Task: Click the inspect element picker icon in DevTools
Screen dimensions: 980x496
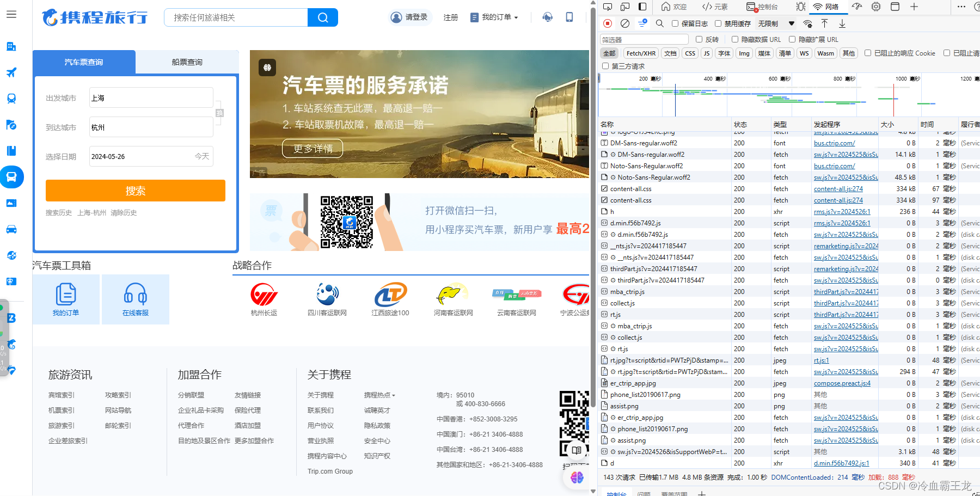Action: (x=608, y=7)
